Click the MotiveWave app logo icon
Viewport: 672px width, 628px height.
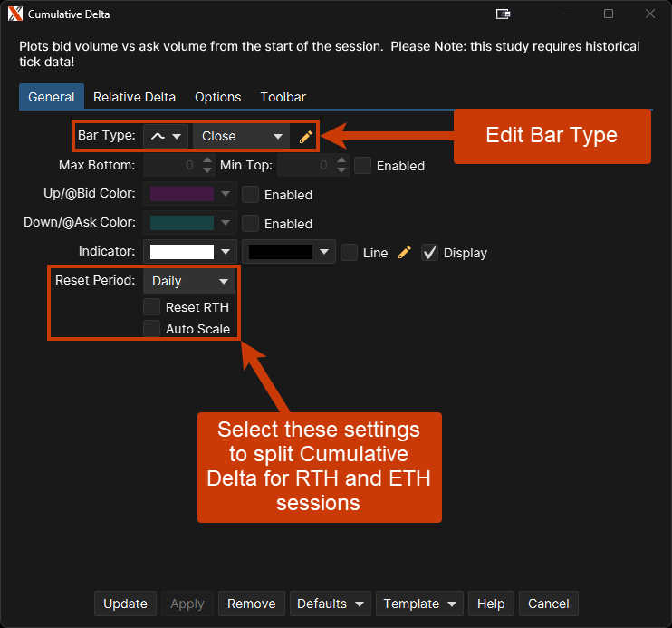pos(14,14)
